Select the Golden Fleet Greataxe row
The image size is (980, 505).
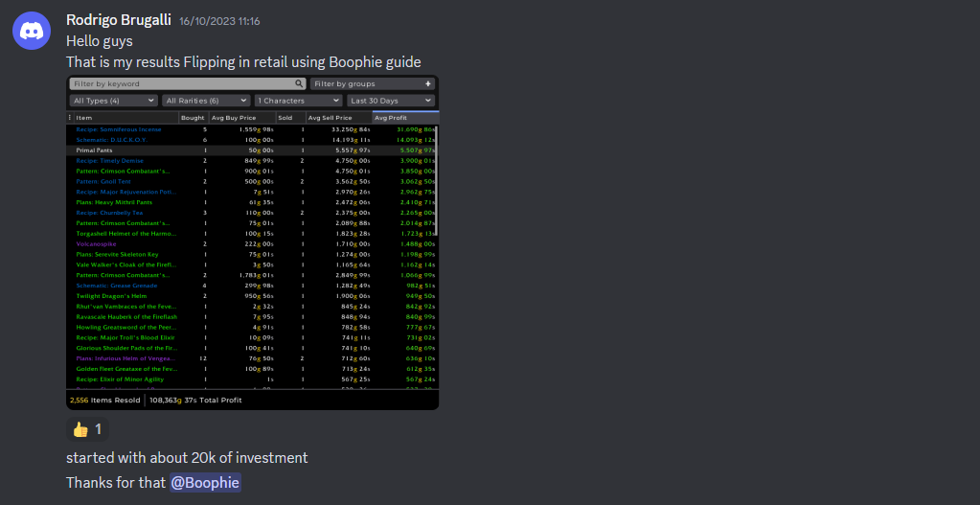[251, 369]
